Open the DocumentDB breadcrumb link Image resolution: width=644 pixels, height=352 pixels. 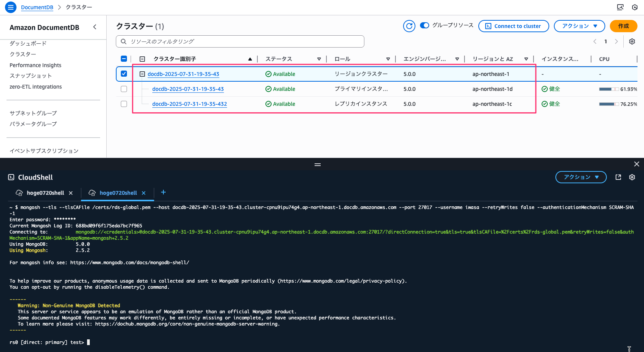coord(37,7)
